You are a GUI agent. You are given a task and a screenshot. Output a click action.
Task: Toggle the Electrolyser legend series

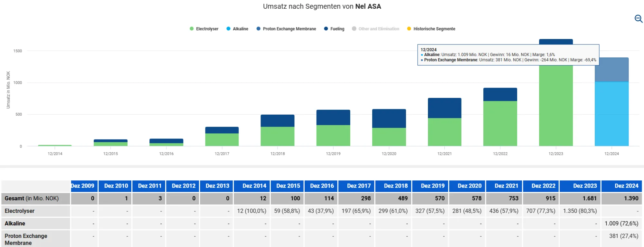click(204, 29)
